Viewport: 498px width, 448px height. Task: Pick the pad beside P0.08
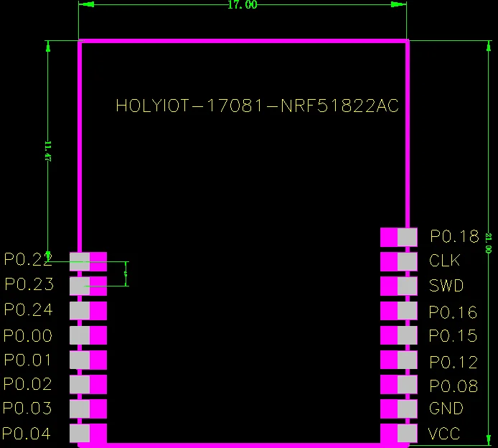tap(399, 384)
